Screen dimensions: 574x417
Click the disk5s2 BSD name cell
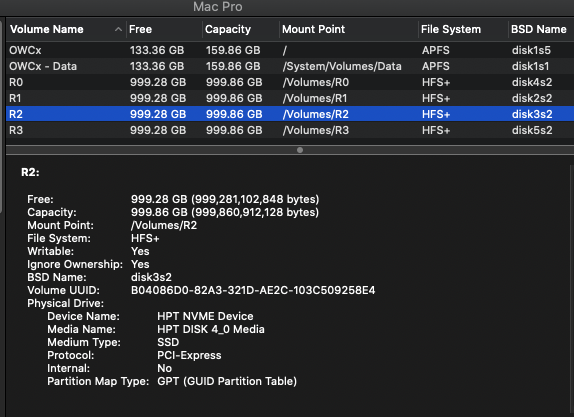(532, 130)
